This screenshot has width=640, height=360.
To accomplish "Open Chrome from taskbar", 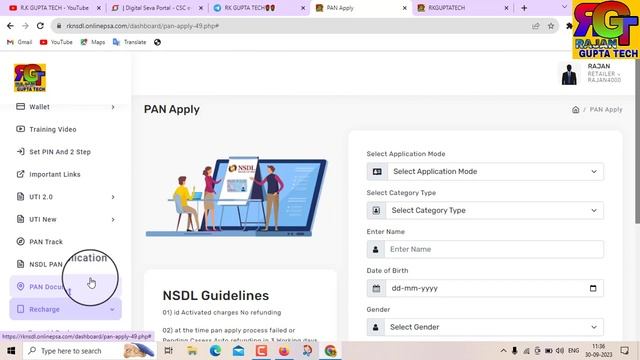I will 330,351.
